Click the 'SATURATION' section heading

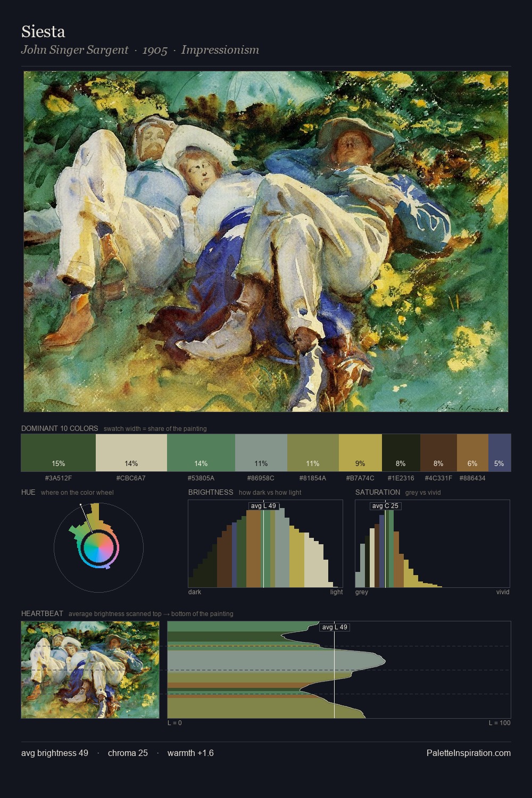[378, 492]
